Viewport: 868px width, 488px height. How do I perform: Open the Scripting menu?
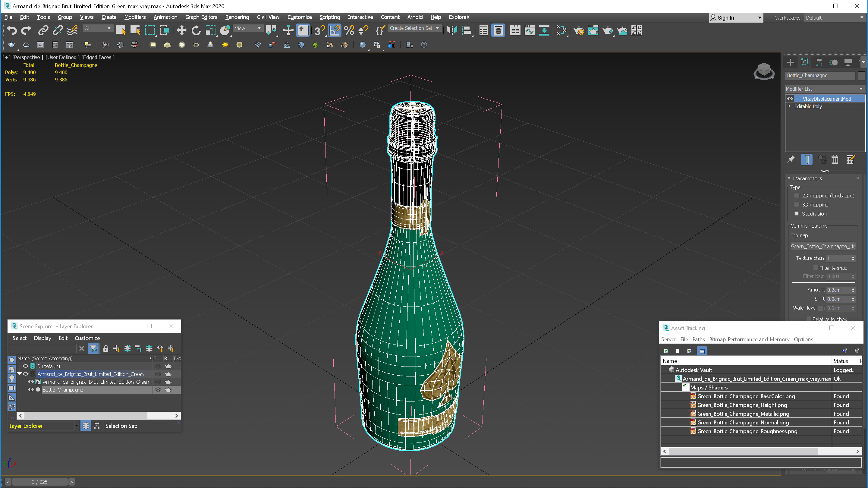(329, 17)
